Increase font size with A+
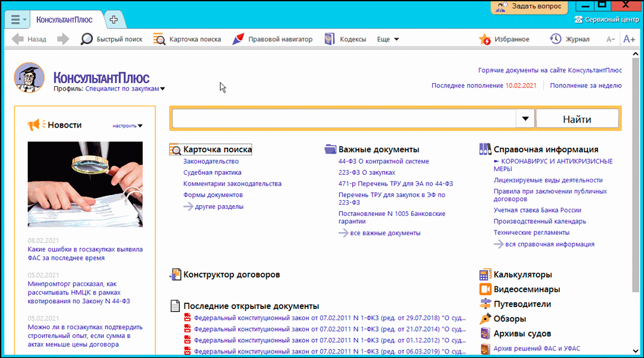Screen dimensions: 644x358 click(629, 39)
